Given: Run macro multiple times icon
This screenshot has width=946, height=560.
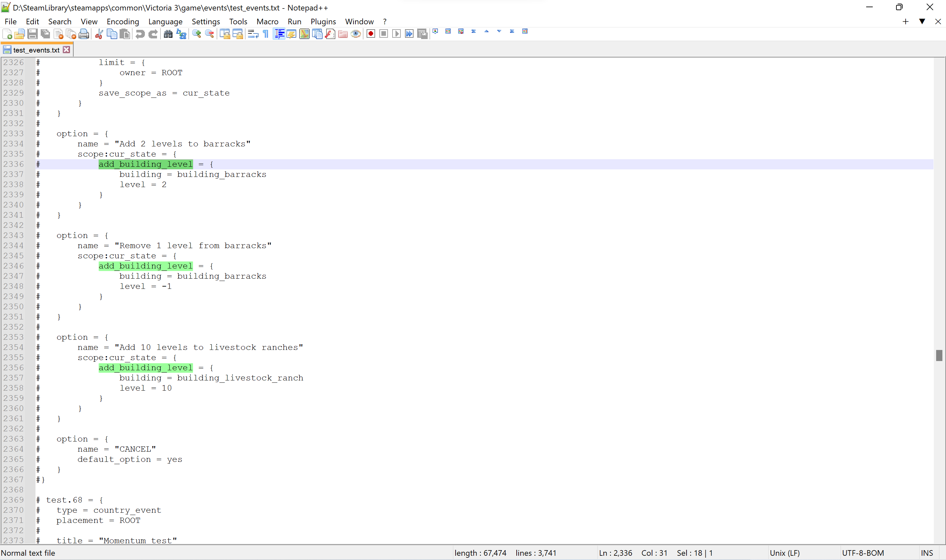Looking at the screenshot, I should [x=409, y=34].
